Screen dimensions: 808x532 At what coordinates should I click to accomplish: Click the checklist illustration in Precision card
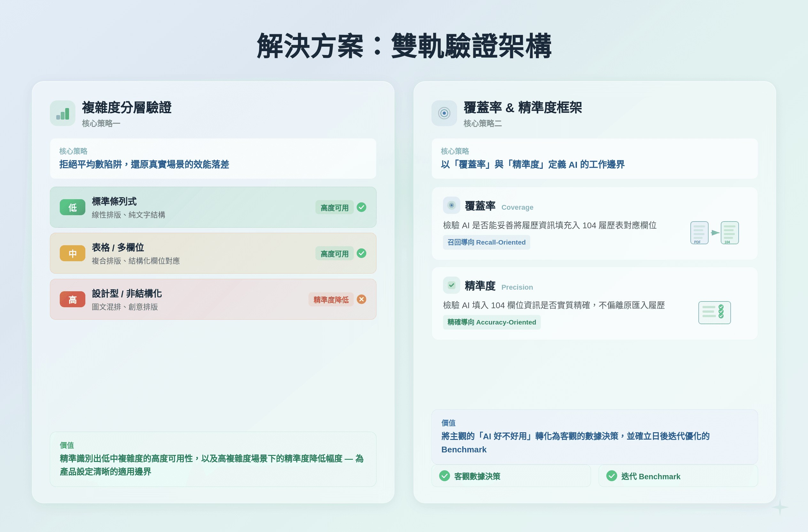pyautogui.click(x=714, y=312)
